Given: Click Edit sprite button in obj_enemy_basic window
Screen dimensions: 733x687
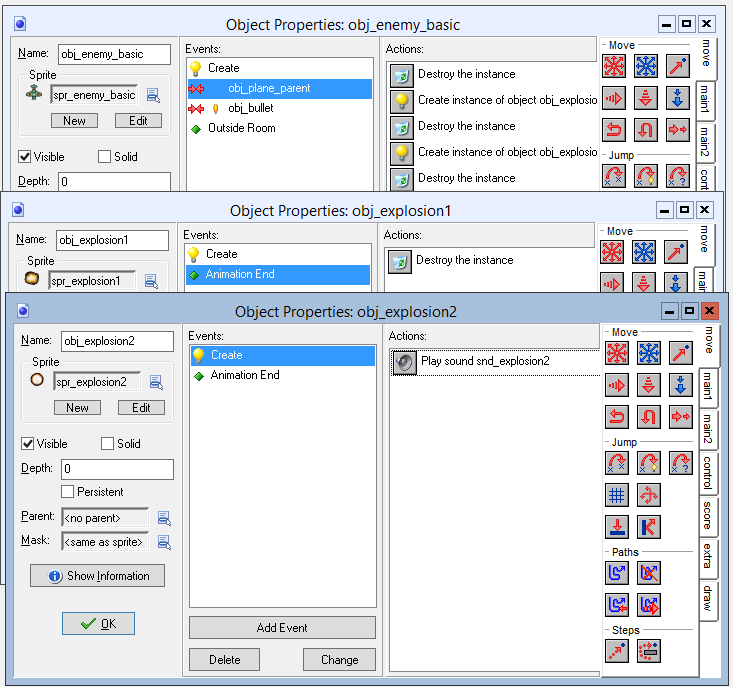Looking at the screenshot, I should pyautogui.click(x=138, y=121).
